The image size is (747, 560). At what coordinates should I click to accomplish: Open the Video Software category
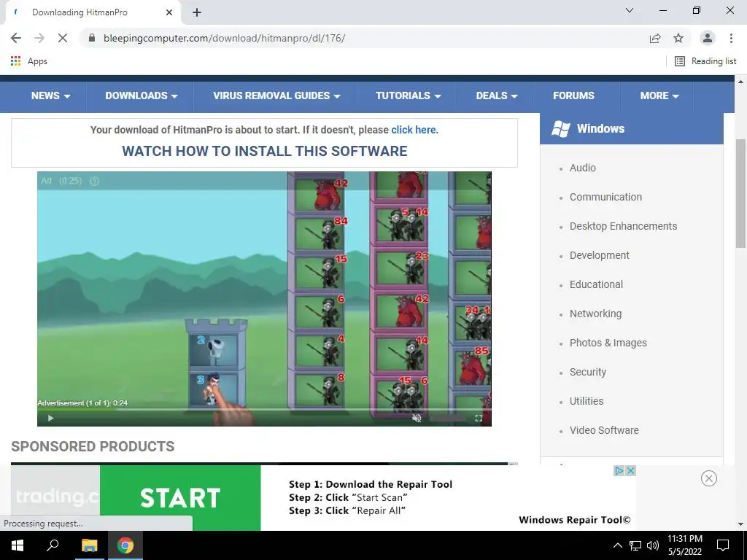[604, 430]
